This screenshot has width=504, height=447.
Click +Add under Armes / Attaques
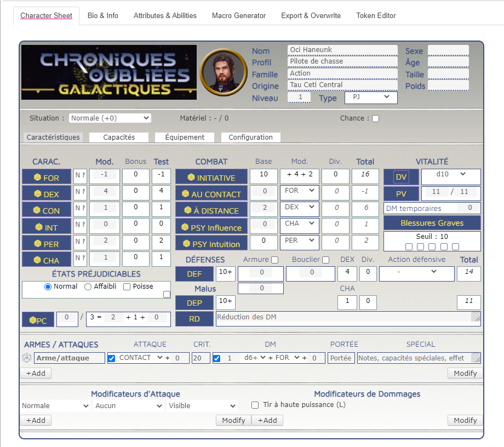[x=36, y=373]
